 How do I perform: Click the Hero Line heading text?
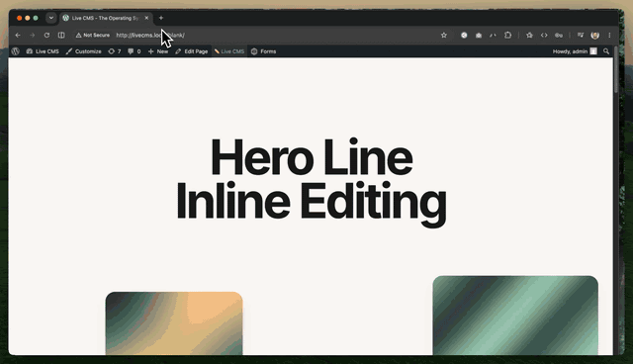(x=312, y=157)
